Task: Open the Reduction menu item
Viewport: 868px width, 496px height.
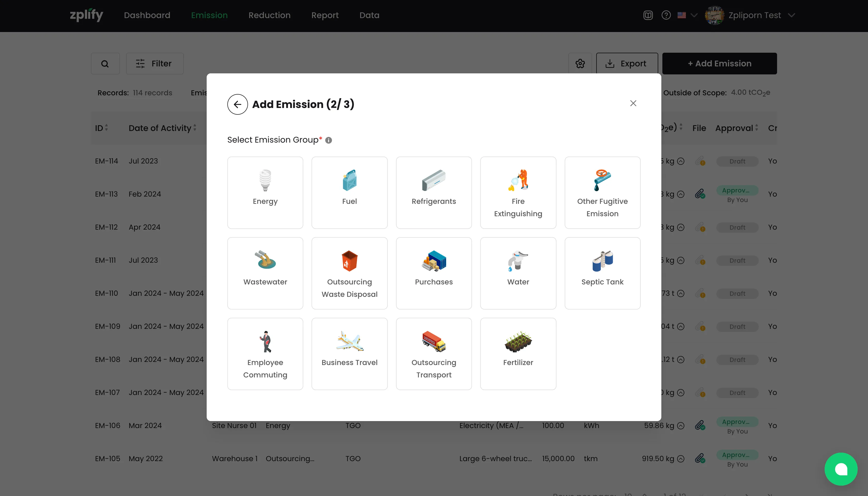Action: coord(269,15)
